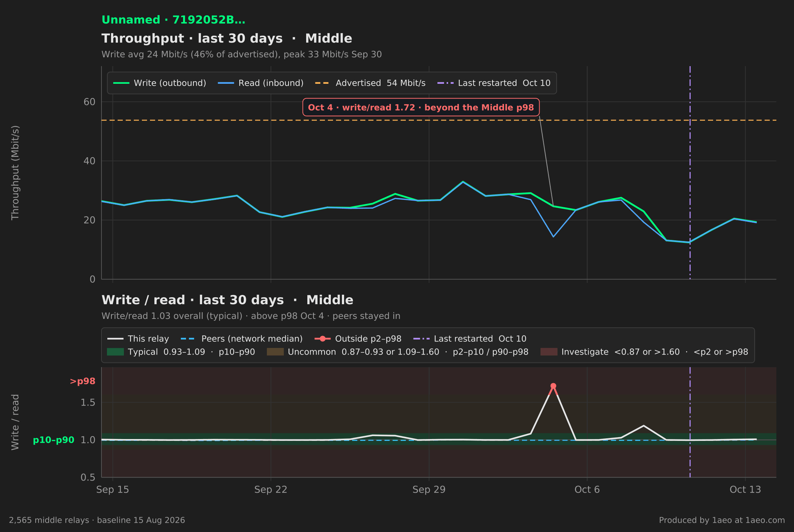Screen dimensions: 794x532
Task: Click the Write avg 24 Mbit/s subtitle
Action: (242, 54)
